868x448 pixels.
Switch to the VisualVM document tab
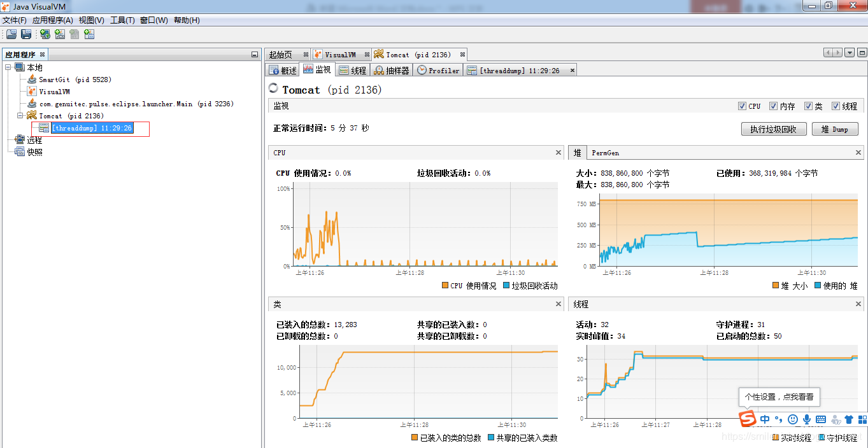(x=340, y=55)
